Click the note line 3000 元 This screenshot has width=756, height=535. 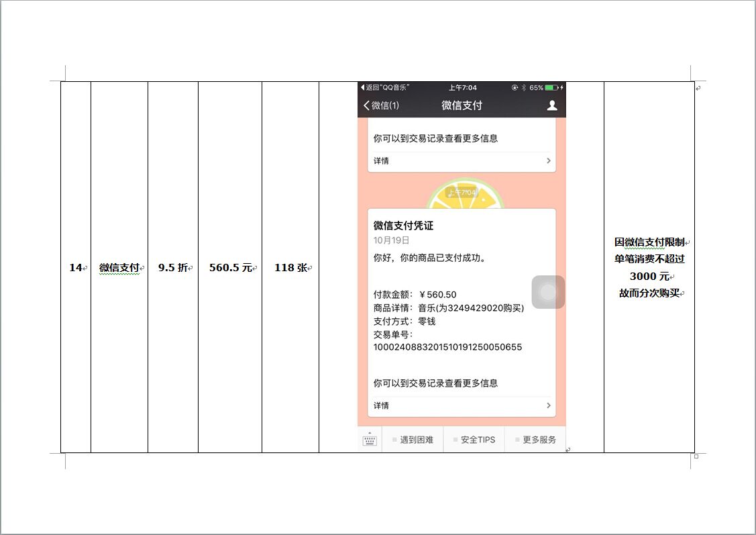point(649,277)
